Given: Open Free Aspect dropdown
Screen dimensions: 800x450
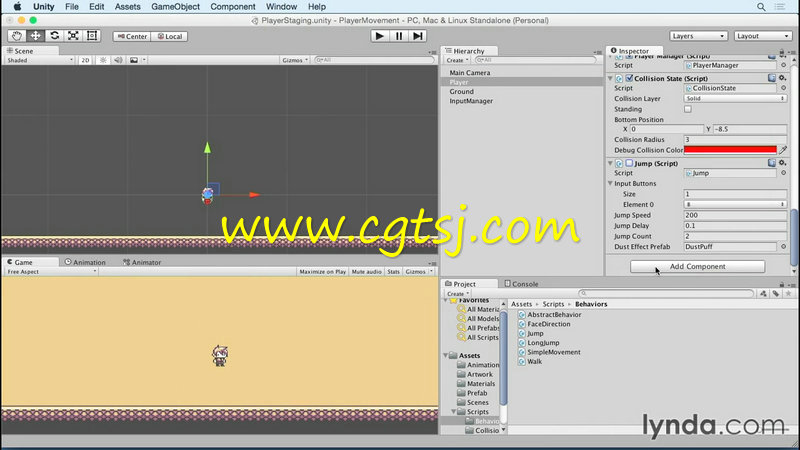Looking at the screenshot, I should (x=51, y=271).
